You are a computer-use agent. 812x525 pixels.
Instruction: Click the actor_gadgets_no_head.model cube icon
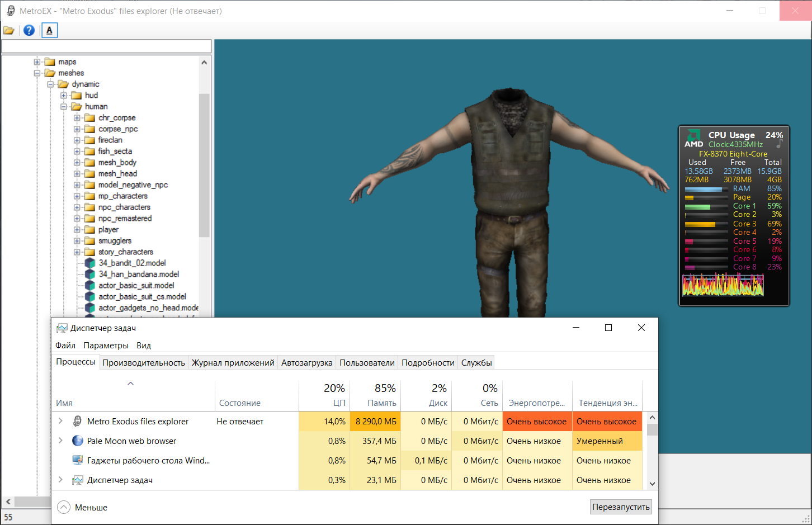[x=90, y=308]
